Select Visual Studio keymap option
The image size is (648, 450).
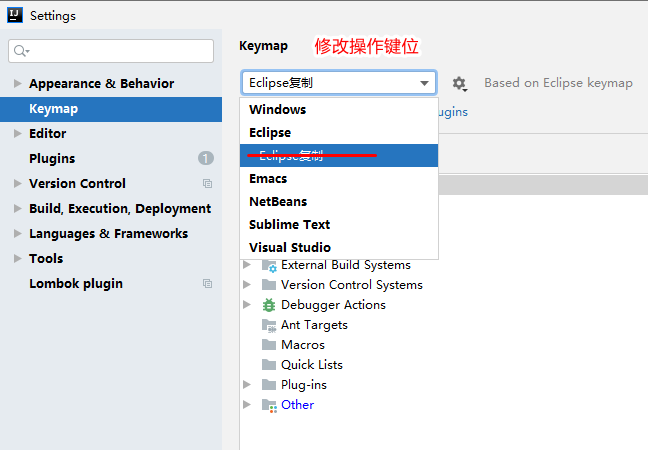(339, 248)
